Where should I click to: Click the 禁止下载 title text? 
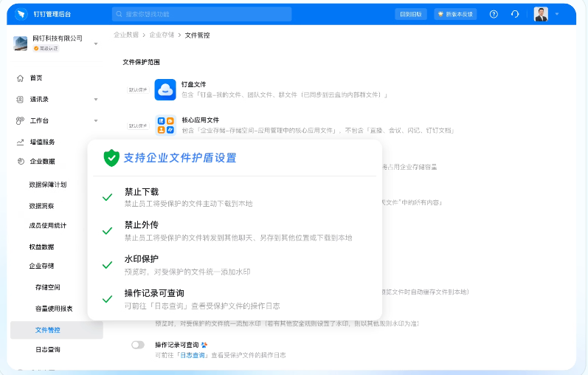point(142,192)
